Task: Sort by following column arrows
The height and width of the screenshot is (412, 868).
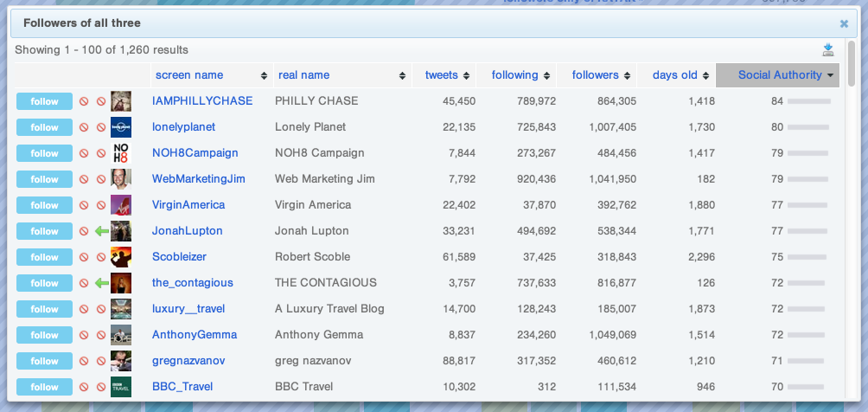Action: tap(547, 75)
